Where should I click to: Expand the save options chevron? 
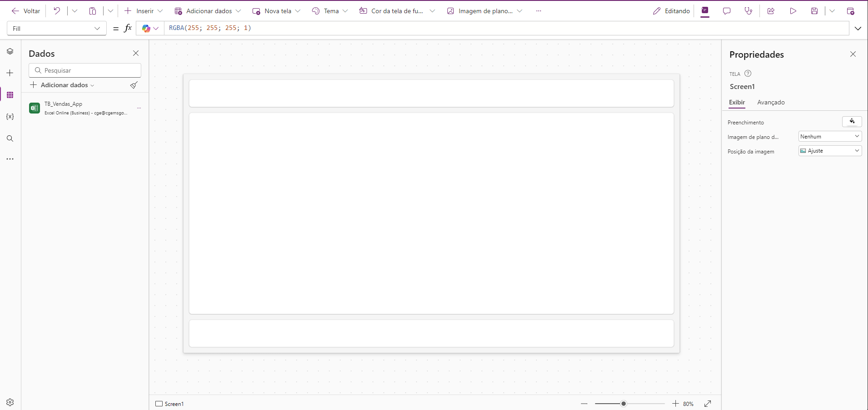pos(832,11)
